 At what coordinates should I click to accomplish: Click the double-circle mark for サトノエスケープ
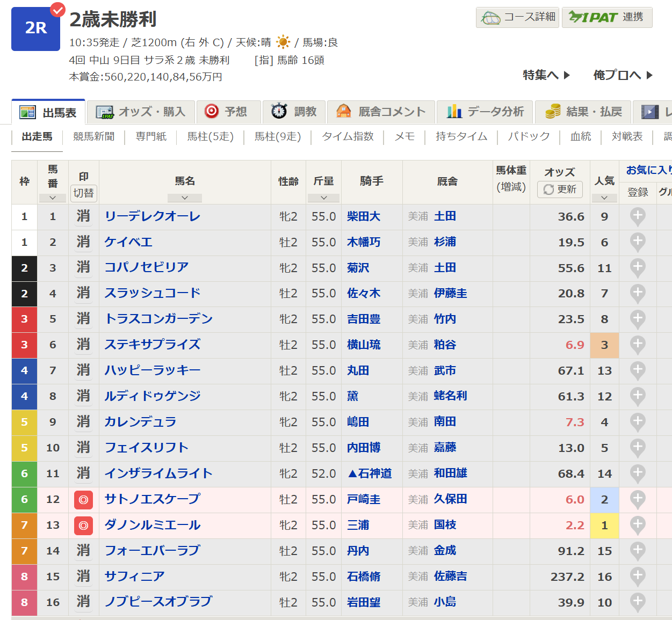click(x=83, y=500)
